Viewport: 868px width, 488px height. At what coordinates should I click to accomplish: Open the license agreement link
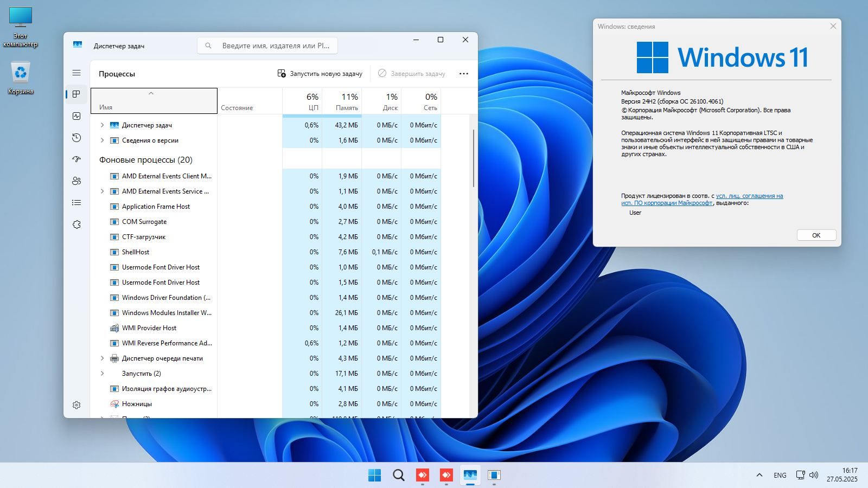(x=749, y=196)
